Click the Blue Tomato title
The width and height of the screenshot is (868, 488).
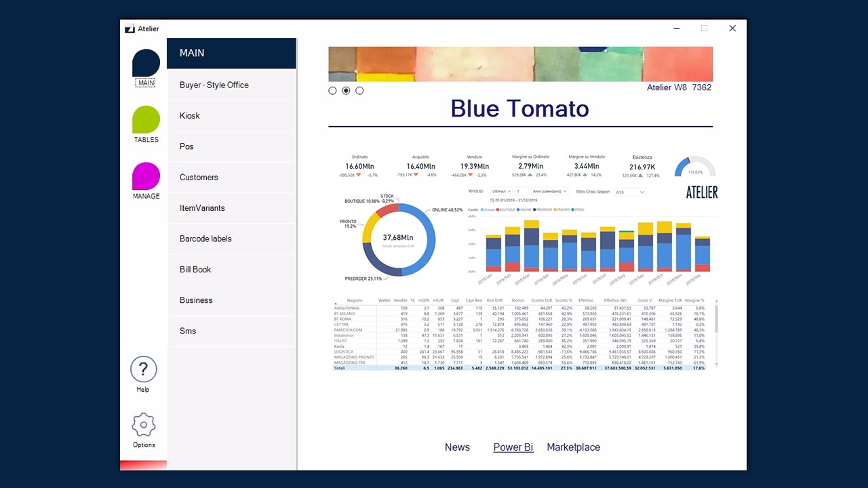pyautogui.click(x=520, y=108)
